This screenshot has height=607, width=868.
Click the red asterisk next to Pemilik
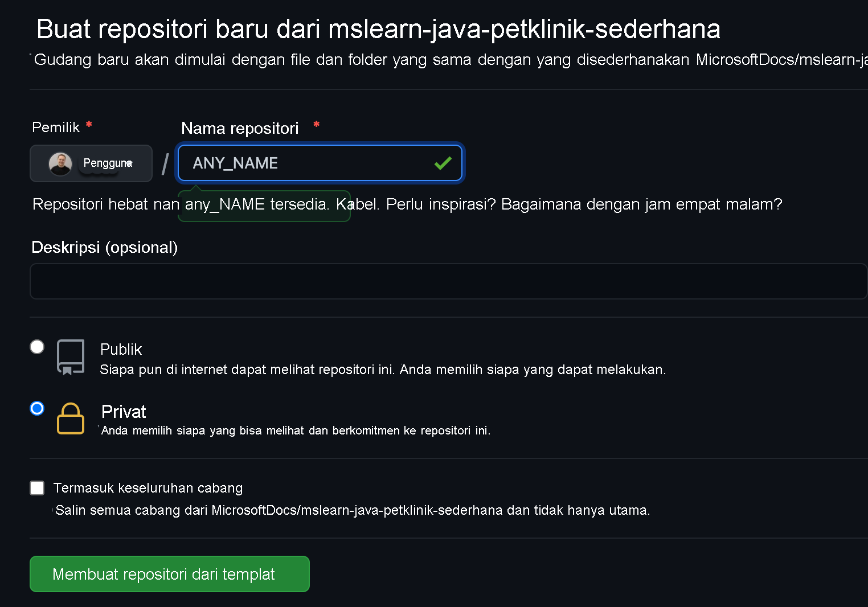pyautogui.click(x=89, y=124)
